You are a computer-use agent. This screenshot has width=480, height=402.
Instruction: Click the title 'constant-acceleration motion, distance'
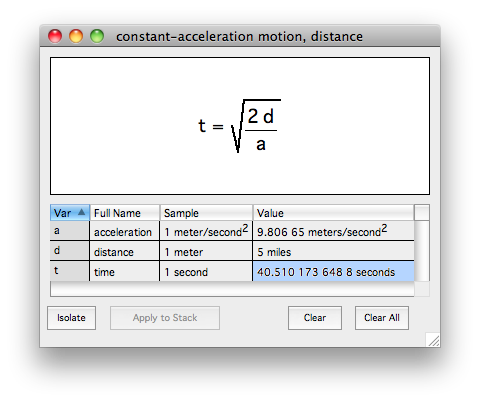(239, 36)
